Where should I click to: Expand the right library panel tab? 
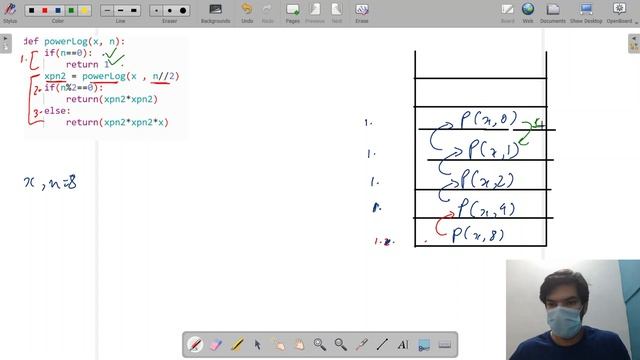coord(634,44)
